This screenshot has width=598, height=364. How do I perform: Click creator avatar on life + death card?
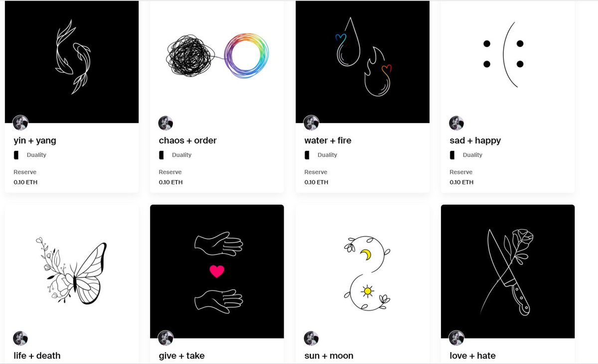tap(20, 338)
